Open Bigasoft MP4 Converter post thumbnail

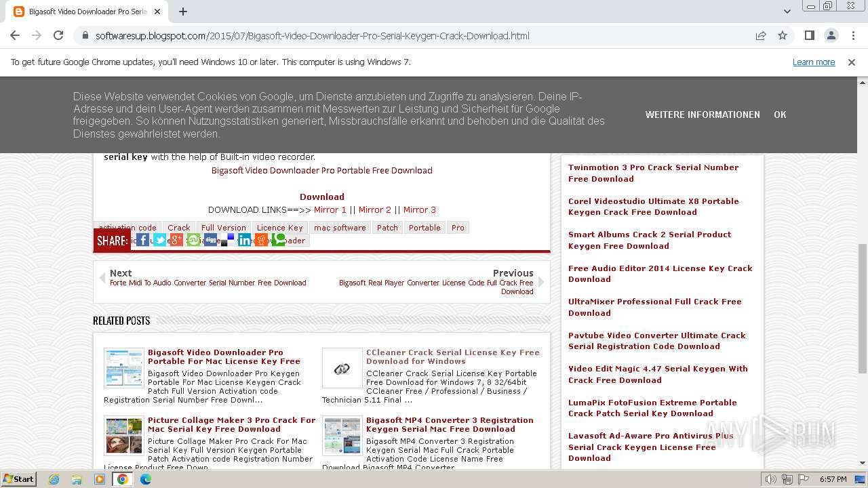342,436
